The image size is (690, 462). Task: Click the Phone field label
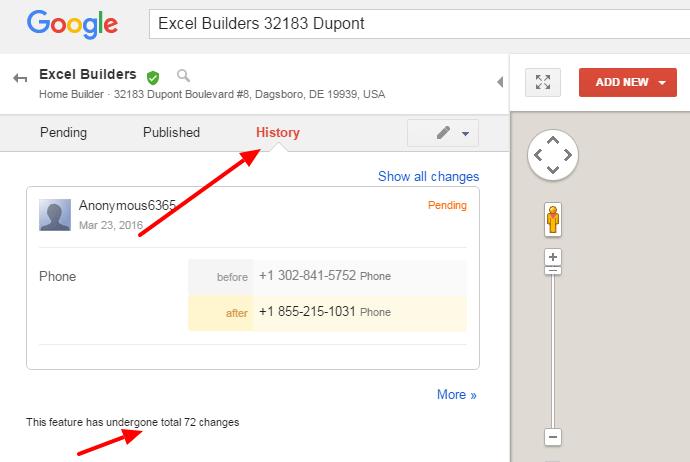tap(57, 276)
